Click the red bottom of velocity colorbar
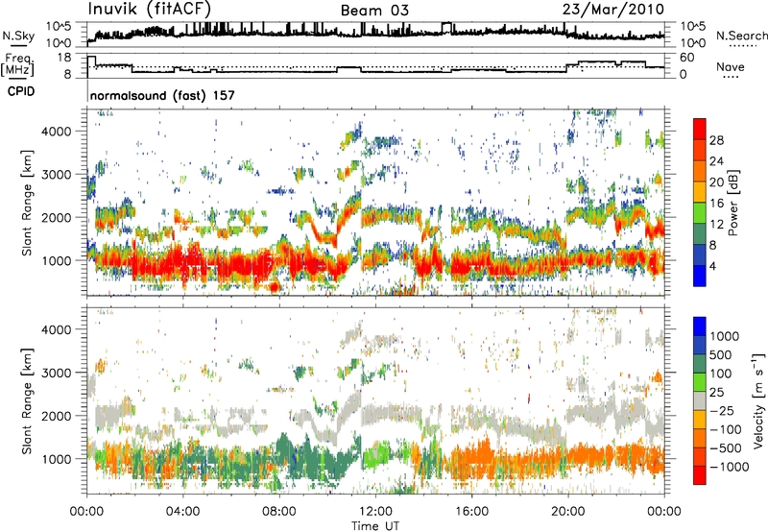 700,475
